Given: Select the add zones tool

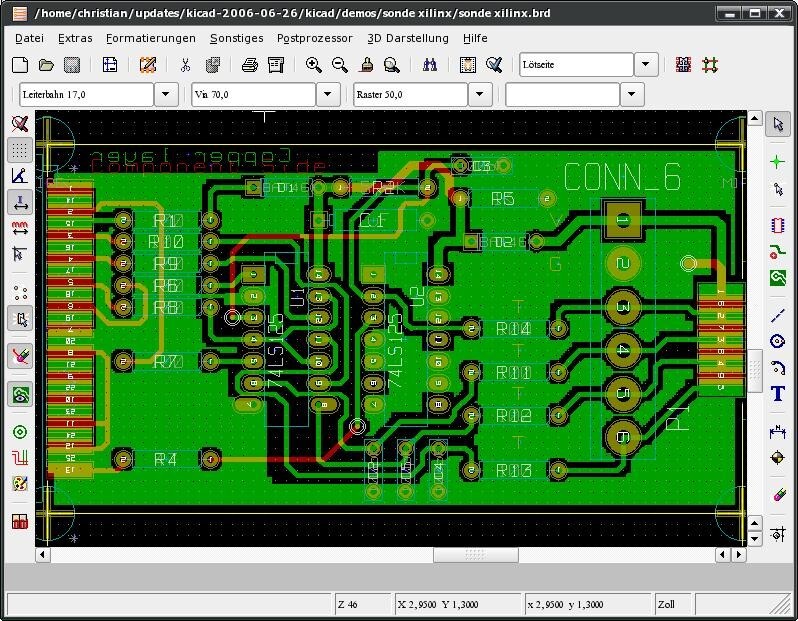Looking at the screenshot, I should [x=778, y=278].
